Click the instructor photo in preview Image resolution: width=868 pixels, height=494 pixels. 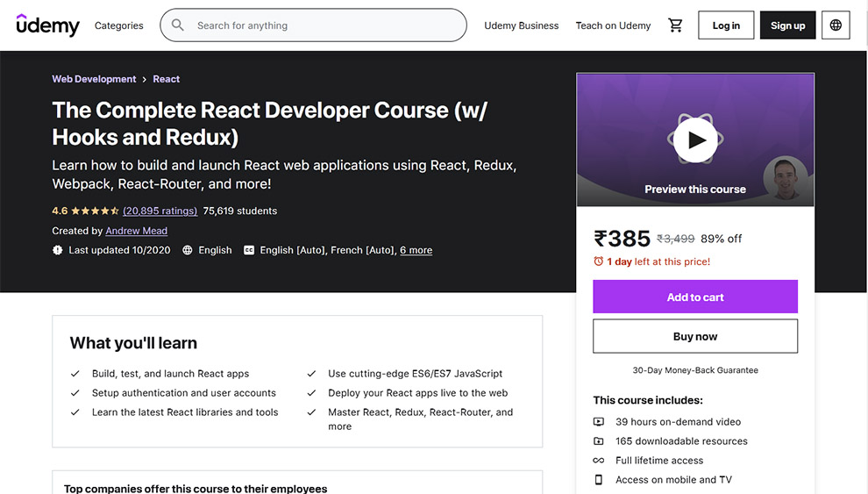(x=786, y=179)
